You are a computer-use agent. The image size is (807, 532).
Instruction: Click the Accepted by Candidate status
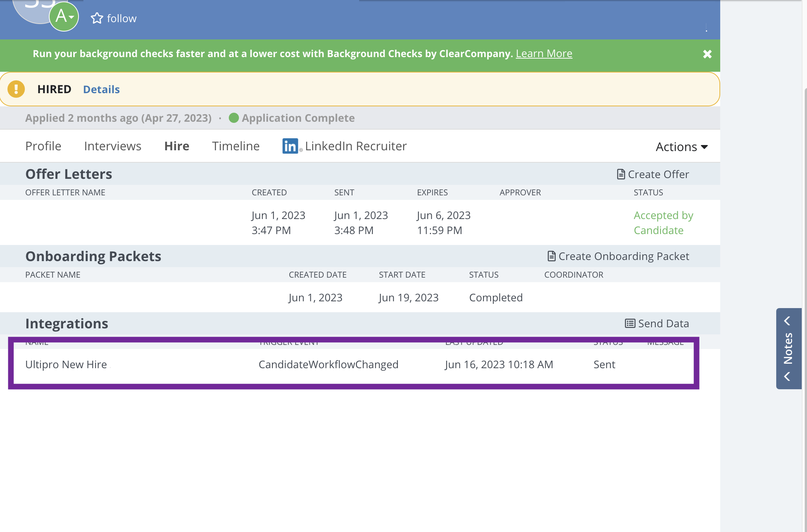point(663,223)
